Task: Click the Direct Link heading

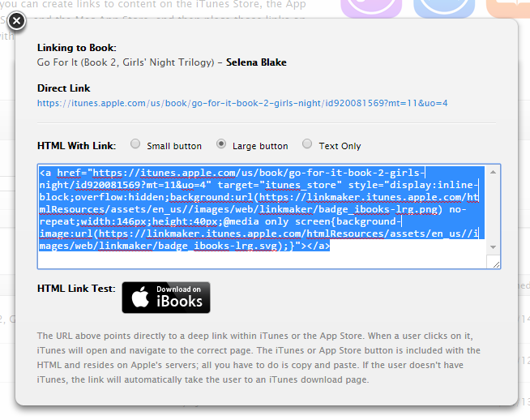Action: tap(63, 88)
